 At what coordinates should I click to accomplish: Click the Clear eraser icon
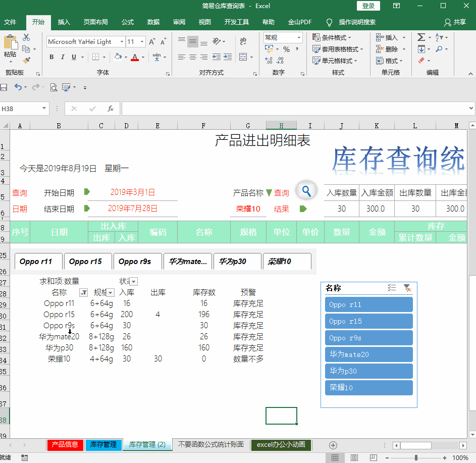(421, 61)
